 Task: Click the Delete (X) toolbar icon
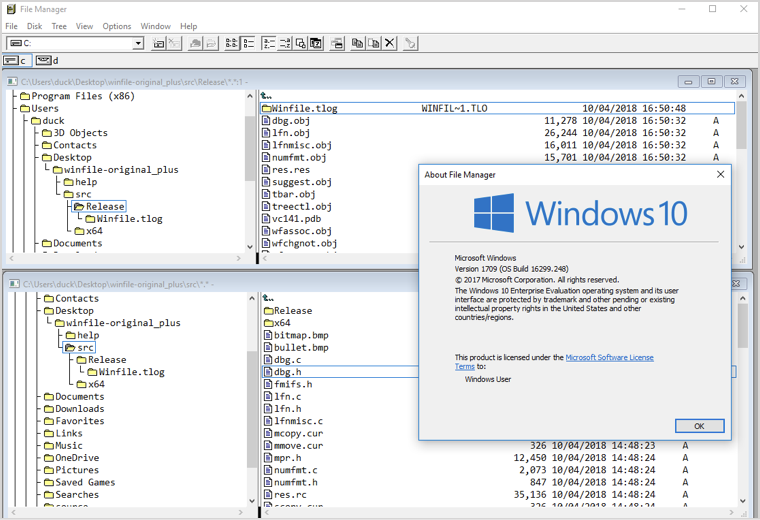pos(389,43)
